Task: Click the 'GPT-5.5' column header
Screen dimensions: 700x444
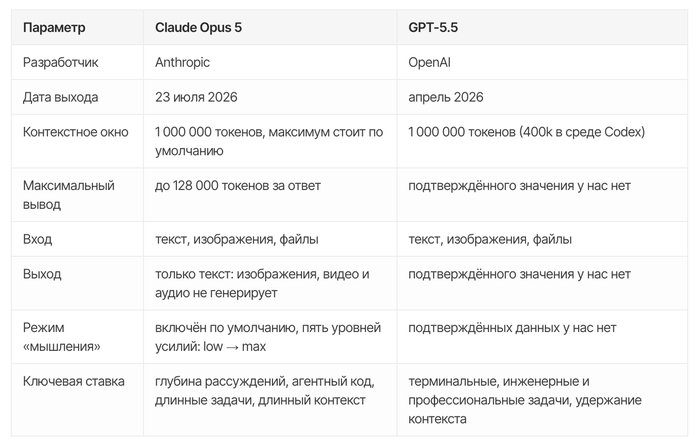Action: (433, 28)
